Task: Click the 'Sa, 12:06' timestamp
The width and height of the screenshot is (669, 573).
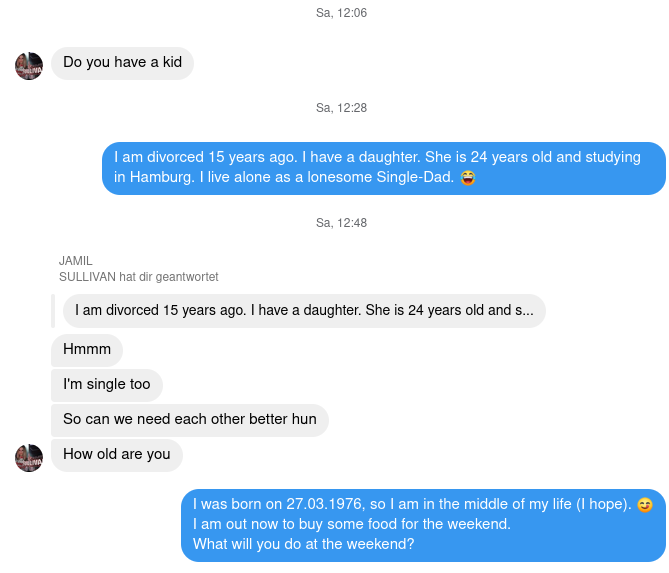Action: (341, 13)
